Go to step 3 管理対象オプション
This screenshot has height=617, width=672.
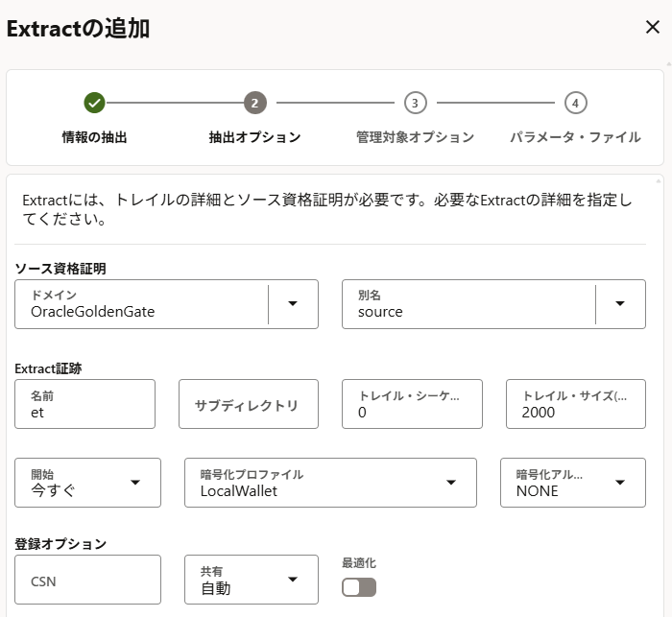[415, 103]
